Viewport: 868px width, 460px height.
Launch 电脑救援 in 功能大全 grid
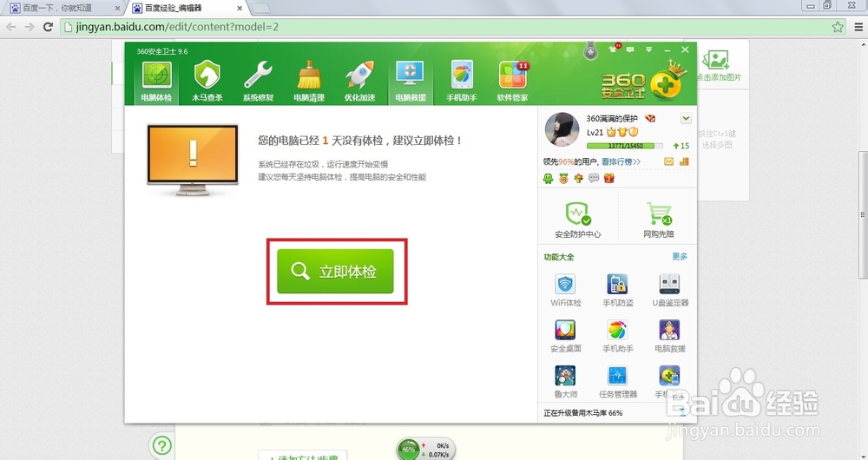[x=670, y=336]
